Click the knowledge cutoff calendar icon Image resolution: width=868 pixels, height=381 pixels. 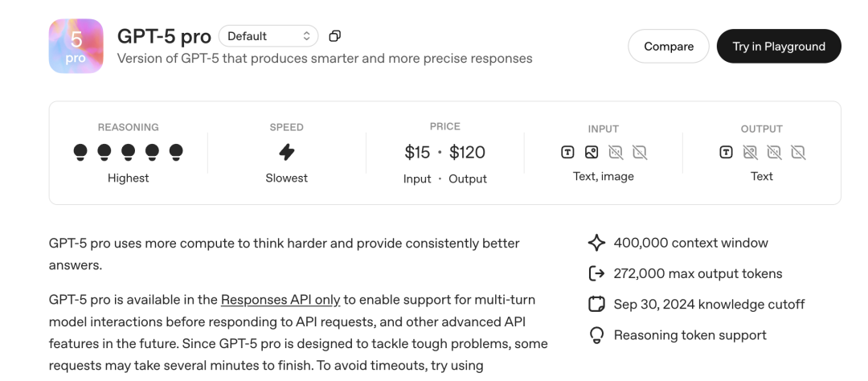pos(596,305)
